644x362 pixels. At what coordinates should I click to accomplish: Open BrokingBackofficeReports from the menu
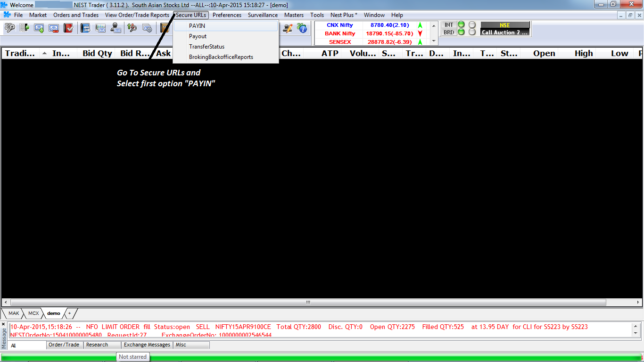click(x=226, y=57)
